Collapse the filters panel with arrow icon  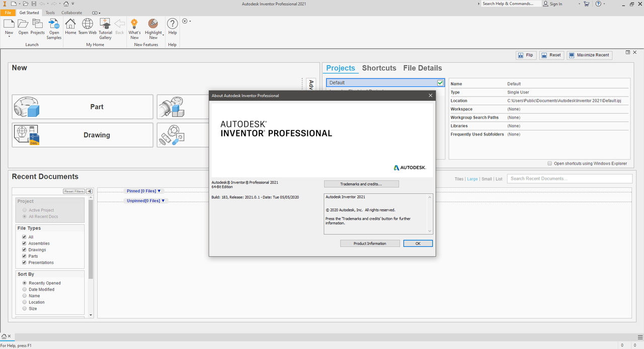pyautogui.click(x=89, y=191)
